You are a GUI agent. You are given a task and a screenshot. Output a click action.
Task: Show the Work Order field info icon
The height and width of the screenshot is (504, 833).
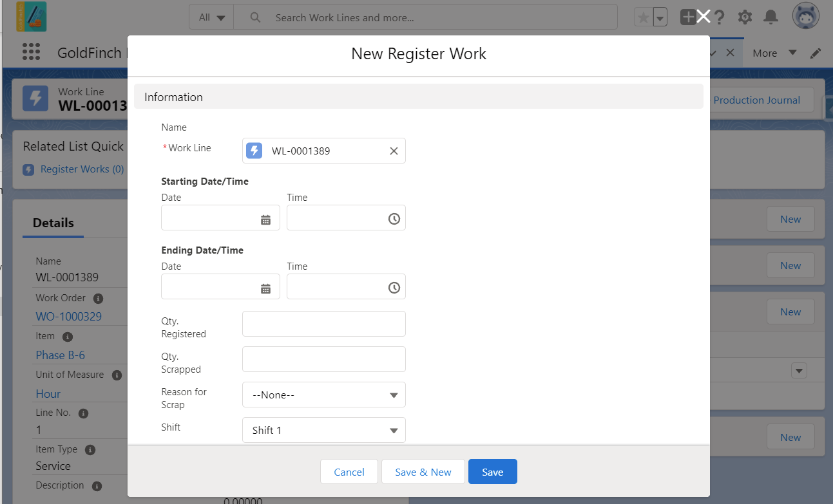pyautogui.click(x=98, y=299)
